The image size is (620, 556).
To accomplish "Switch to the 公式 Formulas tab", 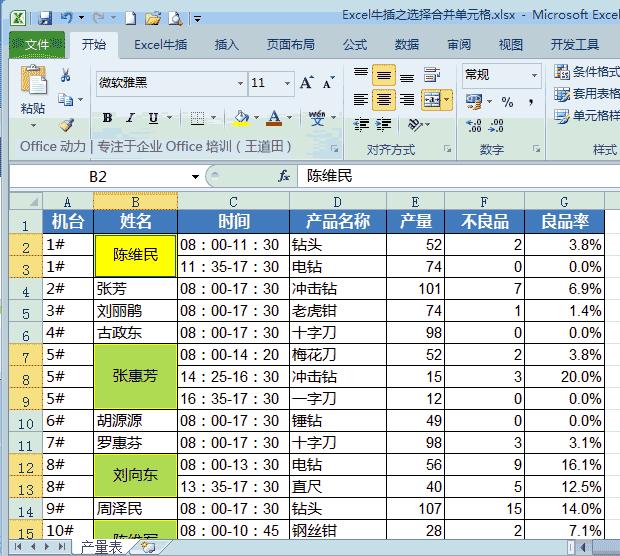I will point(355,44).
